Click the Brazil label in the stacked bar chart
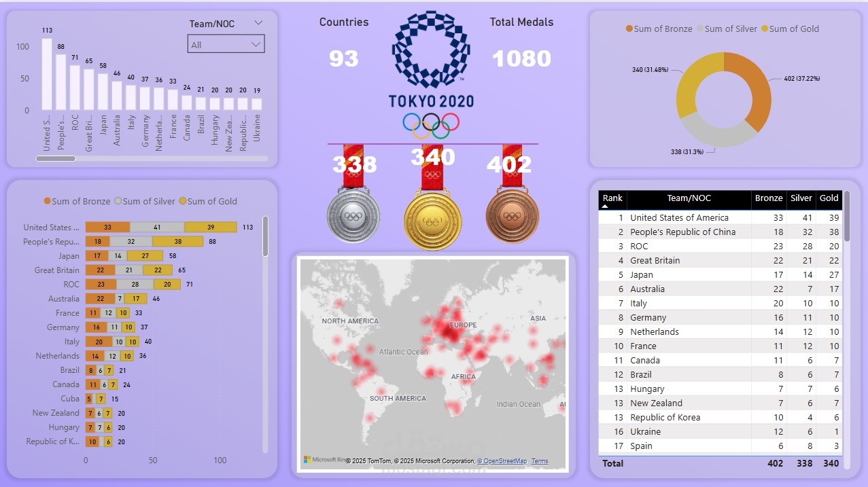 tap(69, 370)
